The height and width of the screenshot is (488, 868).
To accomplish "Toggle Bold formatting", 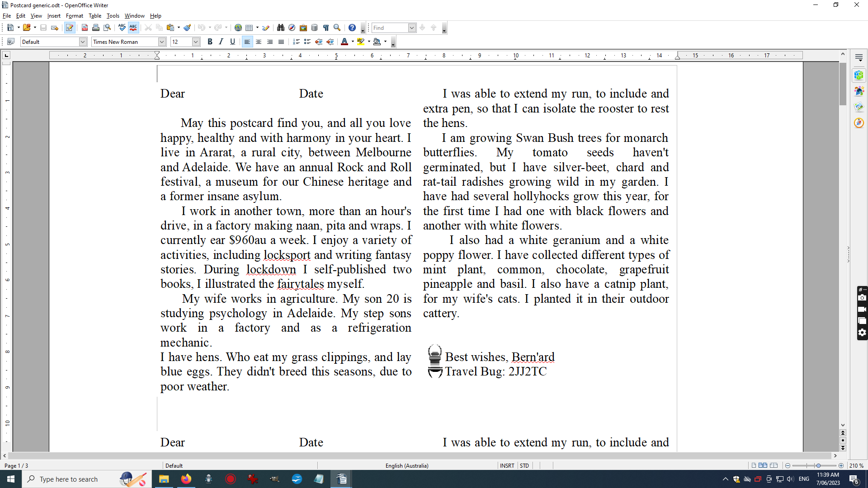I will pyautogui.click(x=210, y=42).
